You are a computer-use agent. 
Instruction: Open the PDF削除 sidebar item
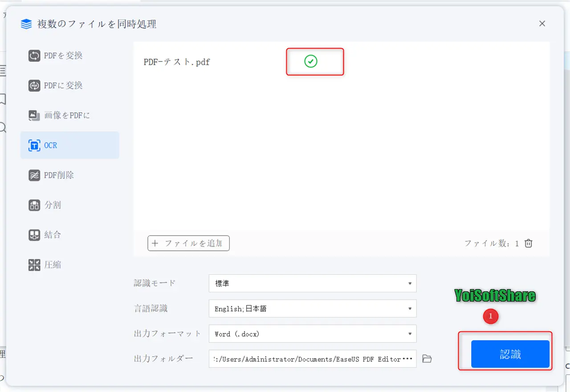click(69, 175)
